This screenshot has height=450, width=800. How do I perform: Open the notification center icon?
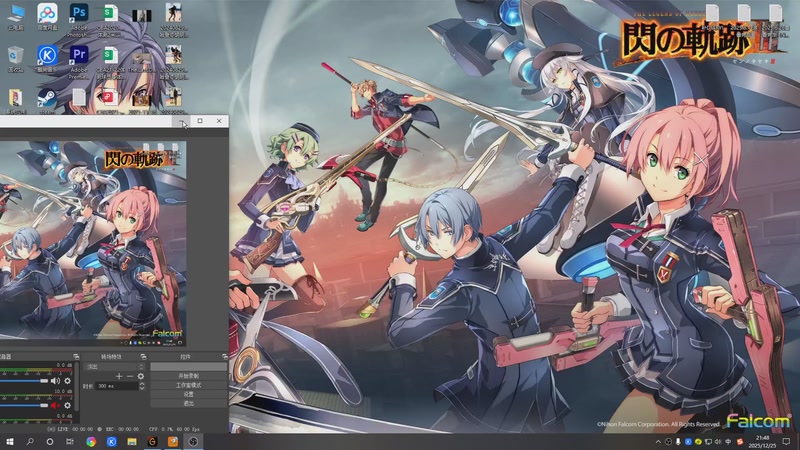(786, 441)
